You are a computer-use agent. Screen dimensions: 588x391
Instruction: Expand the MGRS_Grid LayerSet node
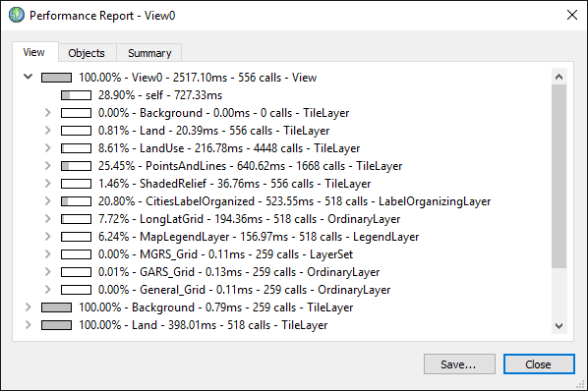[x=47, y=253]
